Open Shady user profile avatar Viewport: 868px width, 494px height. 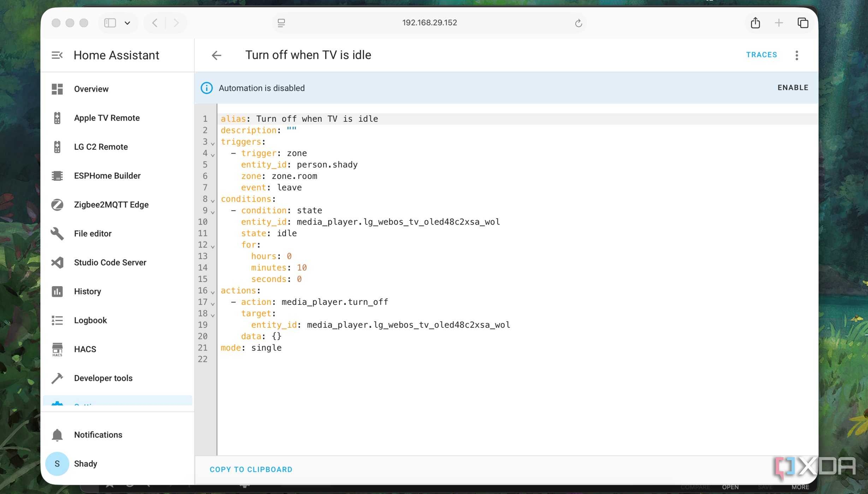[x=57, y=464]
